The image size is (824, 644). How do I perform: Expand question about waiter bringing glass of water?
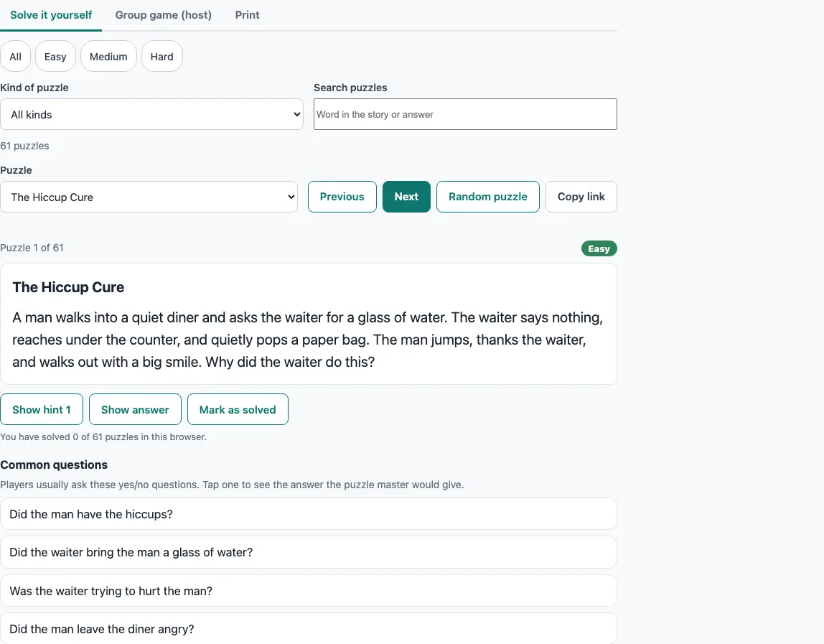tap(309, 553)
